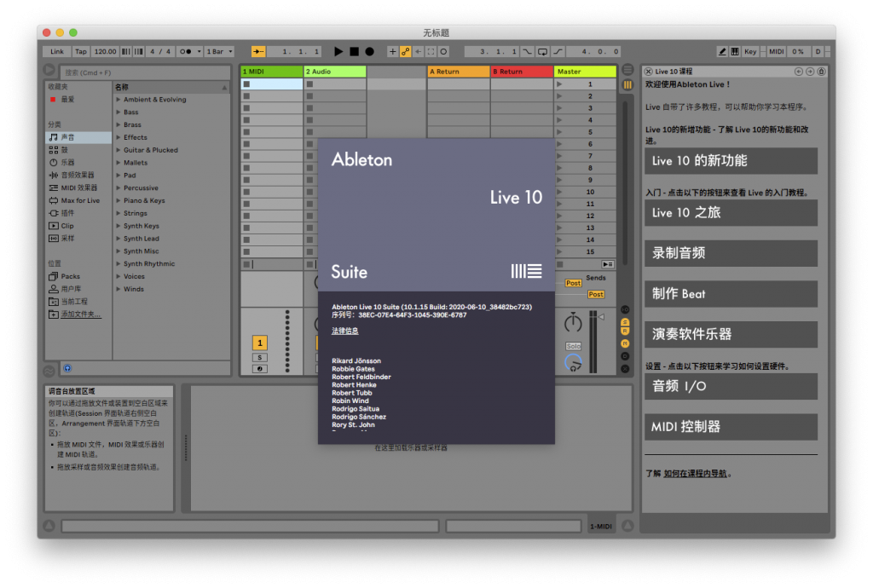Open the 录制音频 lesson
873x588 pixels.
(731, 253)
